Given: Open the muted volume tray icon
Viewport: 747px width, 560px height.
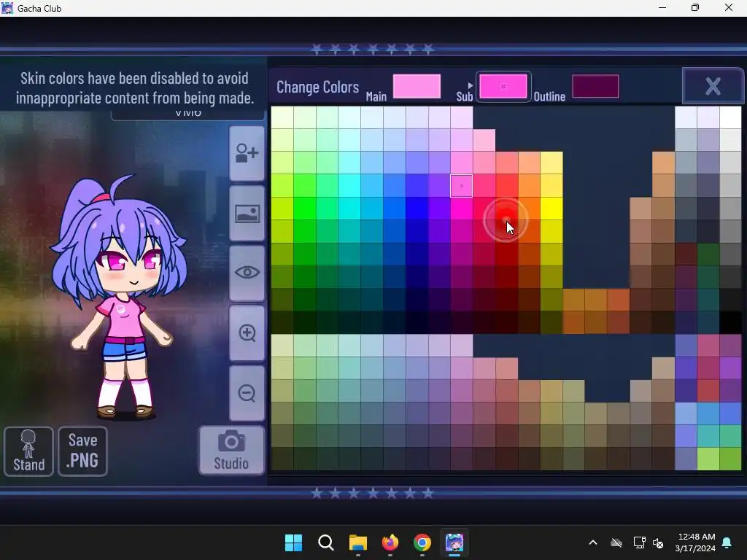Looking at the screenshot, I should (x=658, y=542).
